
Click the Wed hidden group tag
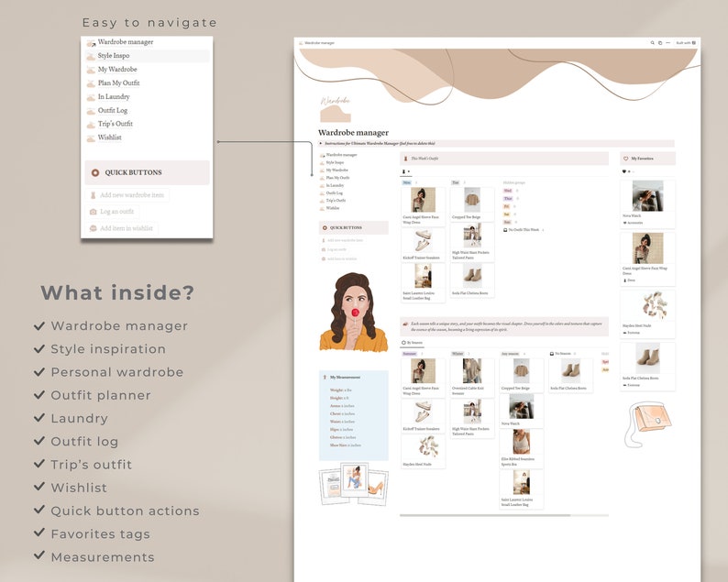point(507,191)
